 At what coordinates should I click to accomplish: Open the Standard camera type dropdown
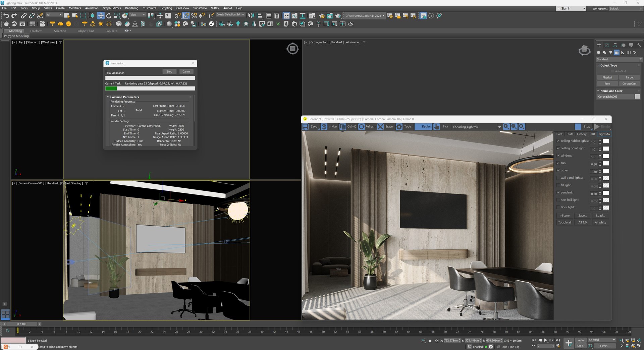pos(619,59)
